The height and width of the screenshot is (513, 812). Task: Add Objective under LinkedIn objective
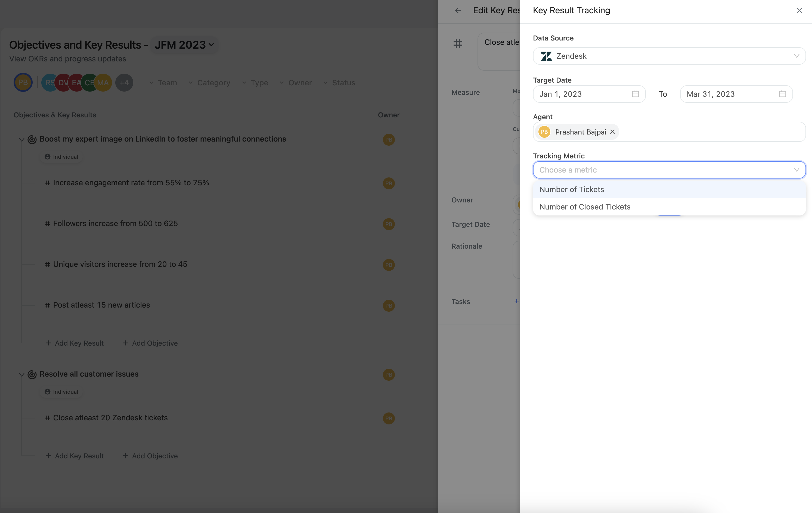tap(150, 343)
